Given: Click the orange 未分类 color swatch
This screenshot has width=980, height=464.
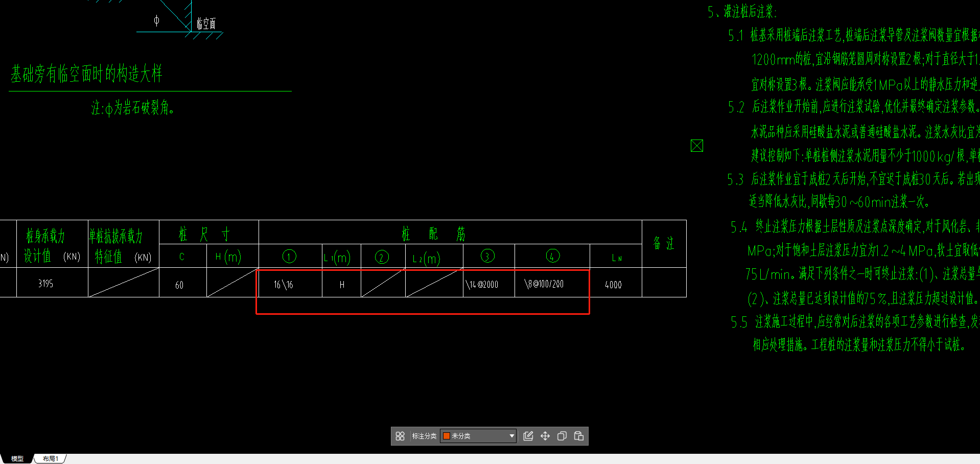Looking at the screenshot, I should pyautogui.click(x=446, y=436).
